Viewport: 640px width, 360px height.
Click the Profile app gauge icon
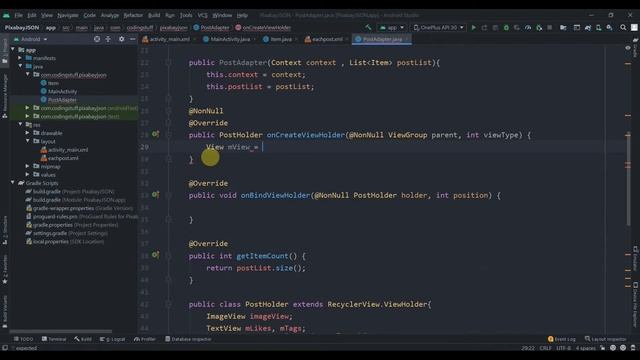528,27
